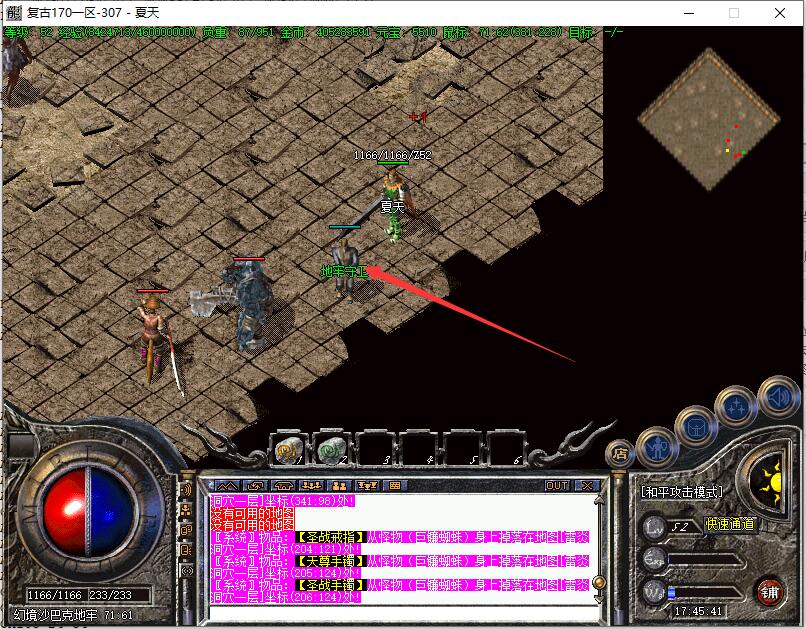Viewport: 806px width, 629px height.
Task: Click the coordinate message (205:124) in chat
Action: [x=285, y=572]
